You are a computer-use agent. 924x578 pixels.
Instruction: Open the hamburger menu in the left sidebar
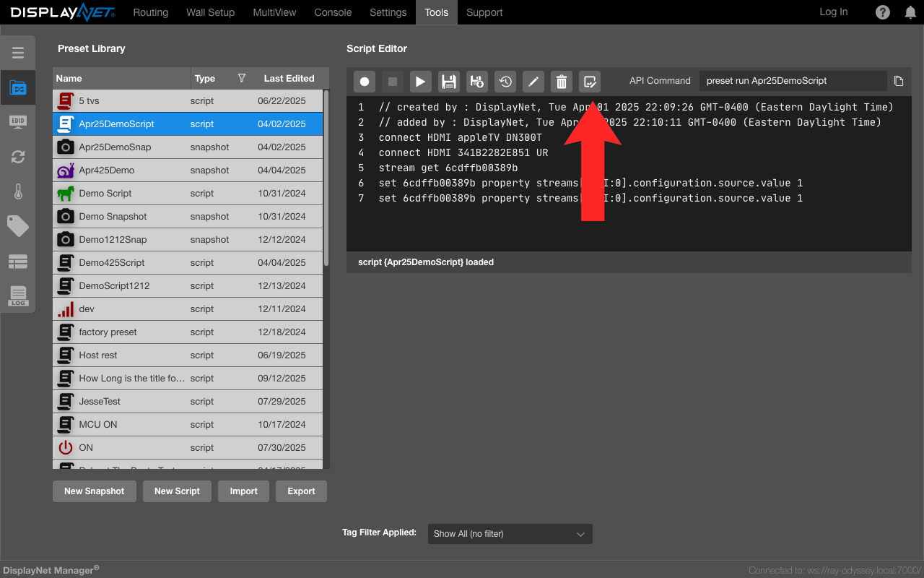tap(18, 53)
